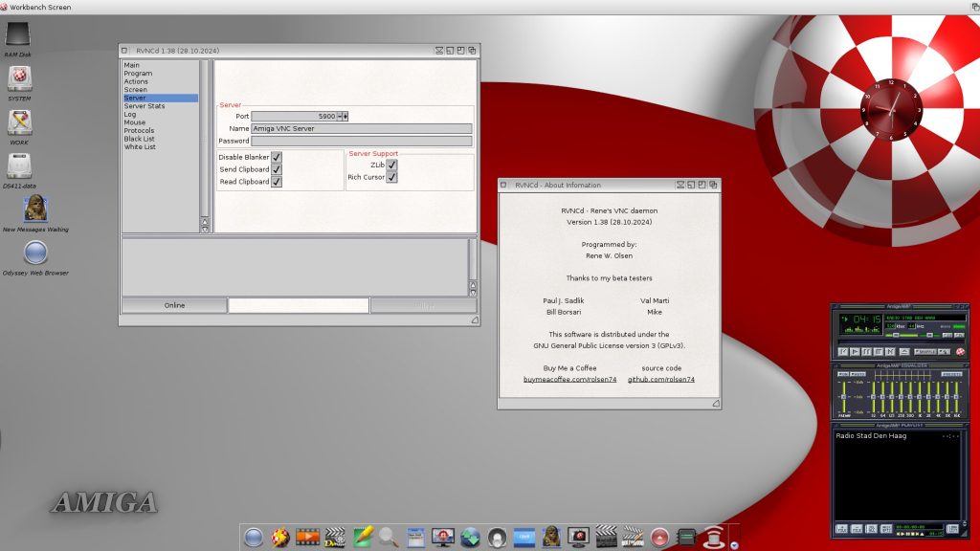This screenshot has height=551, width=980.
Task: Open the orange film strip player dock icon
Action: click(x=307, y=537)
